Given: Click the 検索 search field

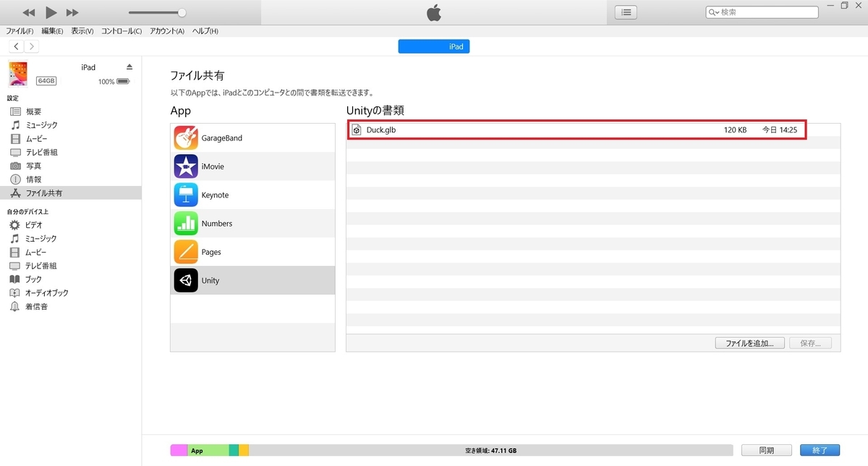Looking at the screenshot, I should coord(762,12).
